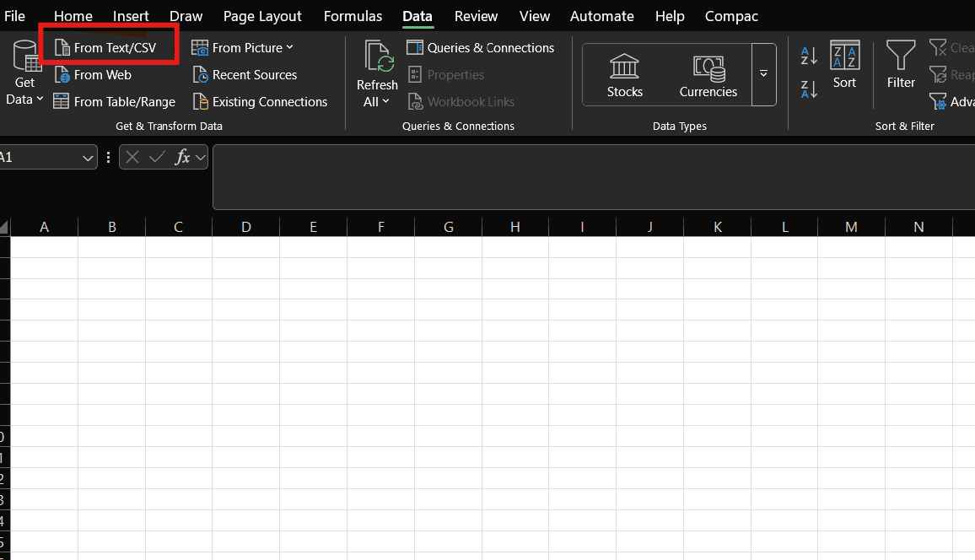Select column A header
This screenshot has height=560, width=975.
coord(44,227)
